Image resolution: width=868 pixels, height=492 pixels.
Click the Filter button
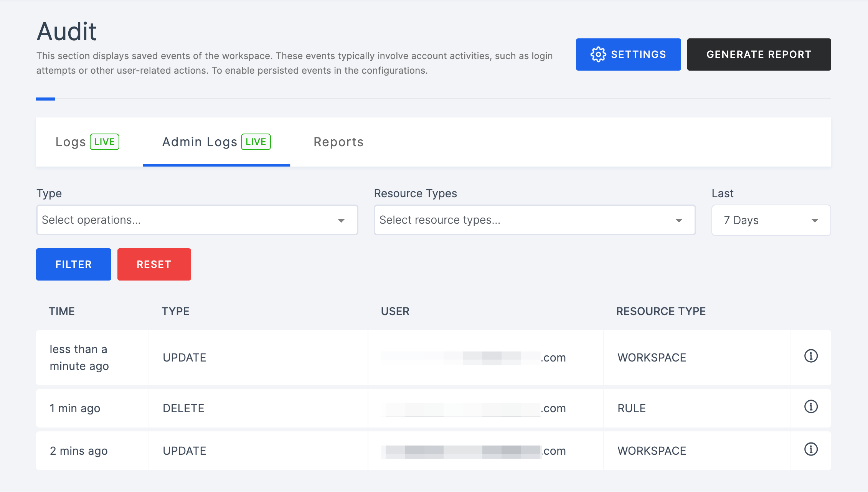(x=73, y=264)
